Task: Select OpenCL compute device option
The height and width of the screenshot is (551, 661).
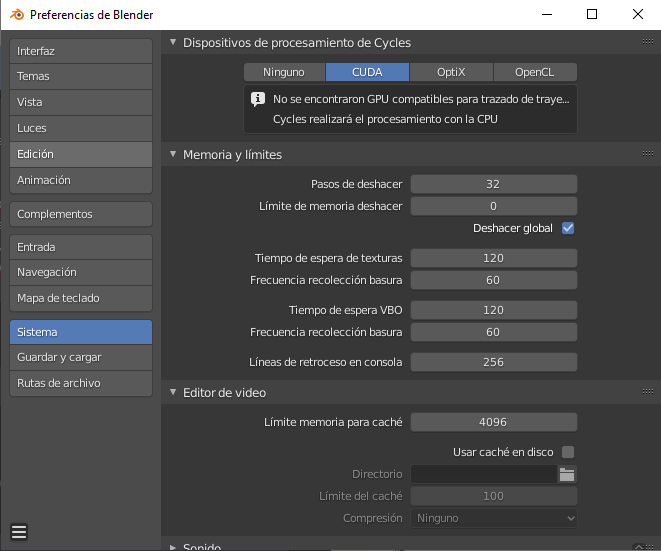Action: click(x=535, y=72)
